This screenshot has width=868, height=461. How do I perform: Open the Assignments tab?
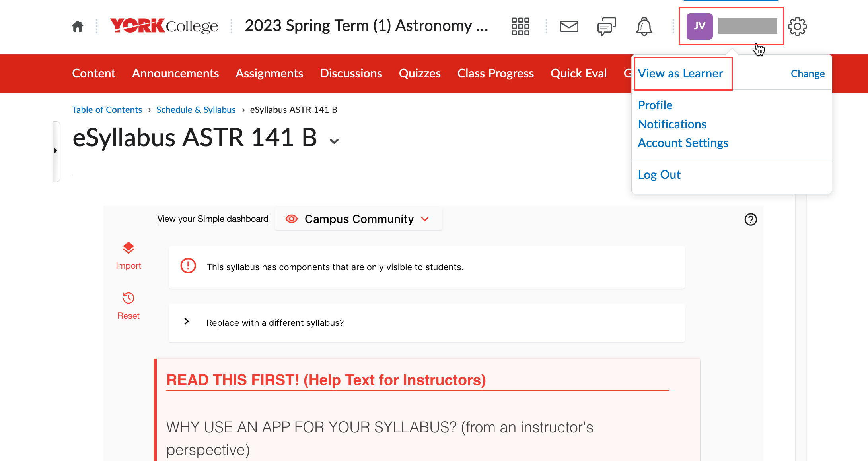click(x=269, y=74)
